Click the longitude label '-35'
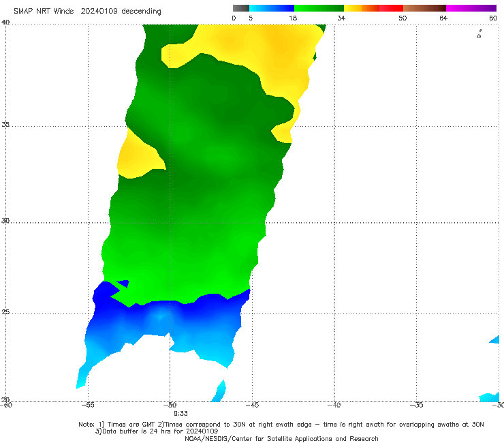The width and height of the screenshot is (504, 443). pos(417,405)
